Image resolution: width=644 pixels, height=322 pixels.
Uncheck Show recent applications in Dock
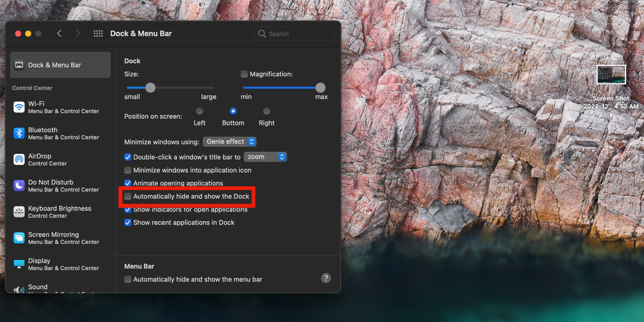(128, 223)
